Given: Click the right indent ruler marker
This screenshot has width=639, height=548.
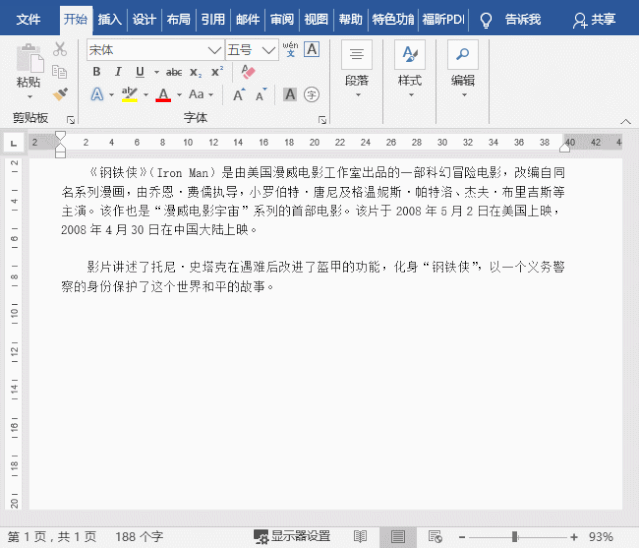Looking at the screenshot, I should [564, 147].
